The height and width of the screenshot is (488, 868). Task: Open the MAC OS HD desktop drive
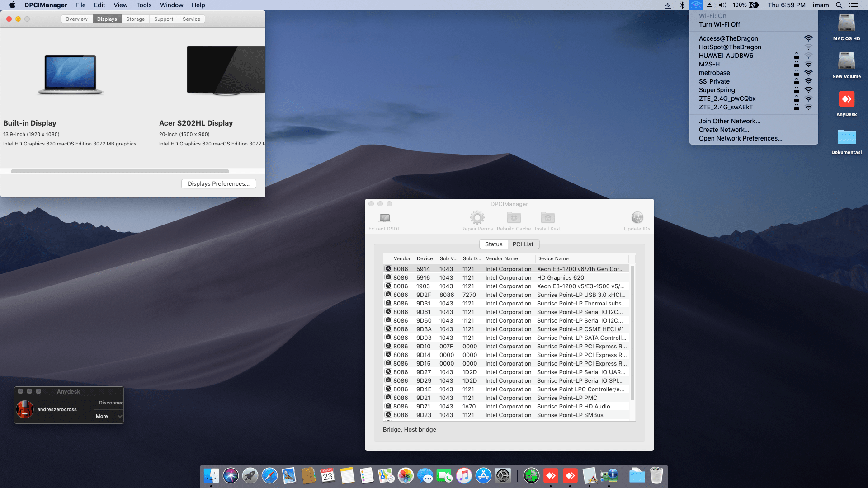pyautogui.click(x=846, y=27)
